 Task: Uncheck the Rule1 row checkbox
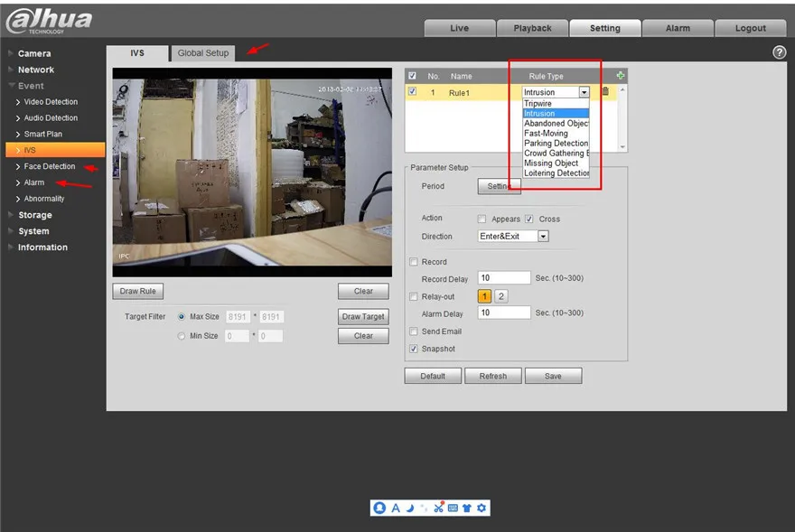(x=412, y=92)
